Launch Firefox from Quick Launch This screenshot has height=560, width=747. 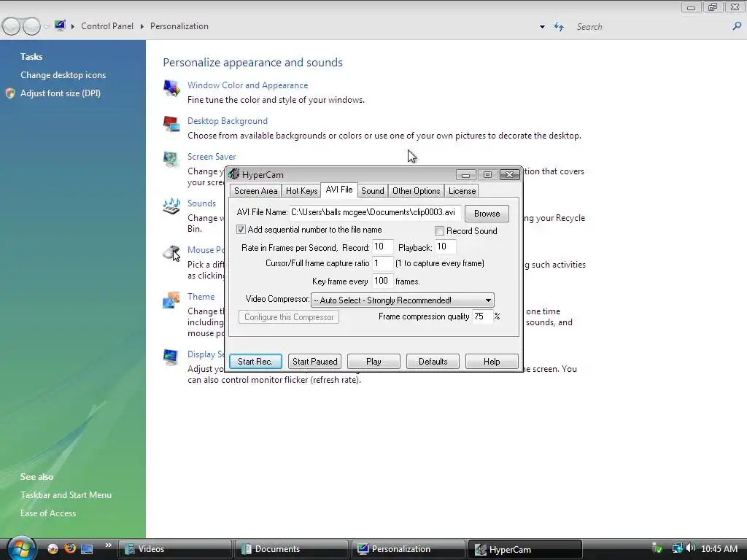[70, 548]
